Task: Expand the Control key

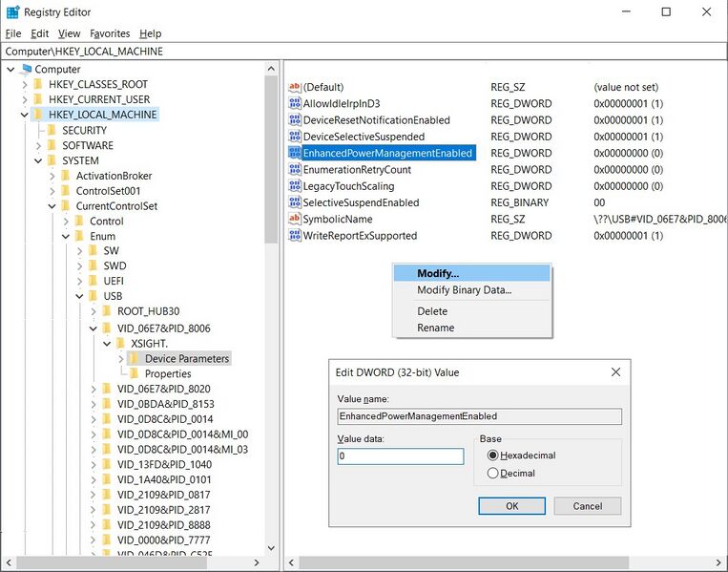Action: tap(66, 222)
